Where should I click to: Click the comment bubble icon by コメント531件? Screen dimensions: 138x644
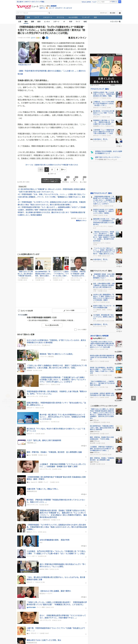coord(19,311)
